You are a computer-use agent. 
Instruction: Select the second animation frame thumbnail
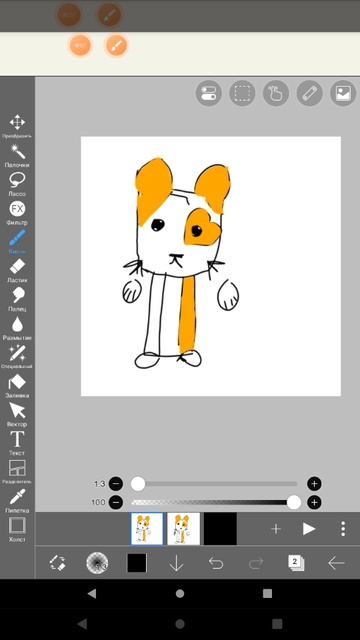(x=184, y=529)
